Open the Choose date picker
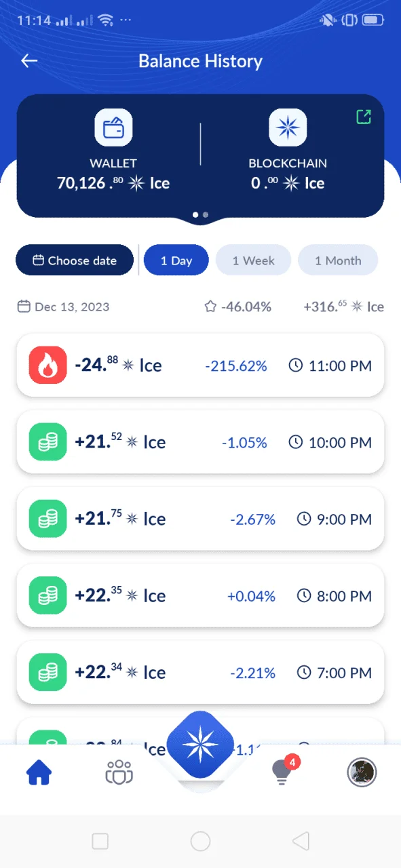The width and height of the screenshot is (401, 868). pos(75,260)
